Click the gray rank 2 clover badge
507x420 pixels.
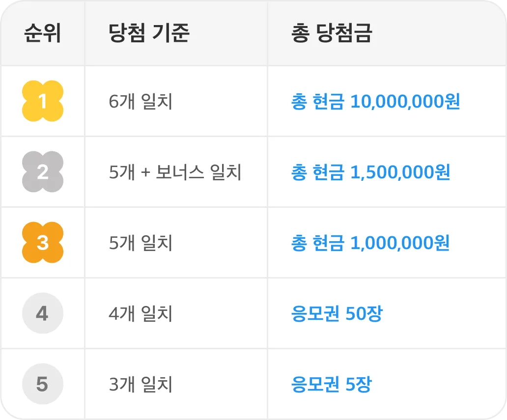pyautogui.click(x=43, y=172)
